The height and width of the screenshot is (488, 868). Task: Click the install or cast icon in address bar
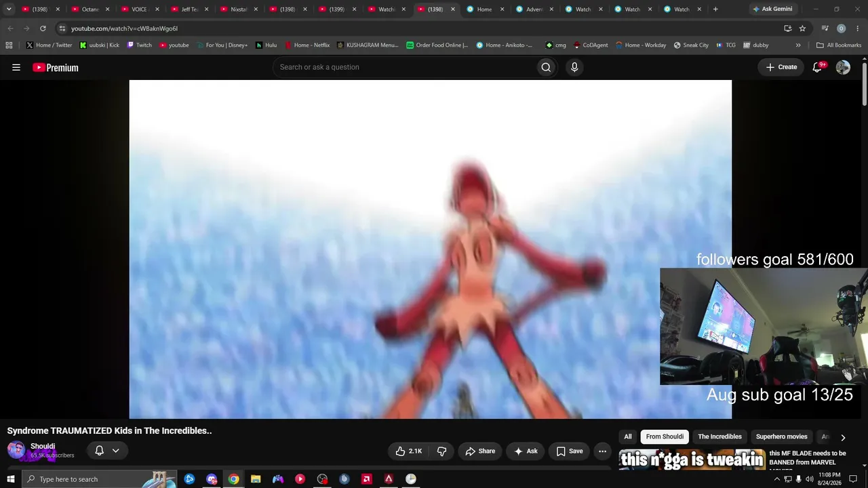(787, 28)
